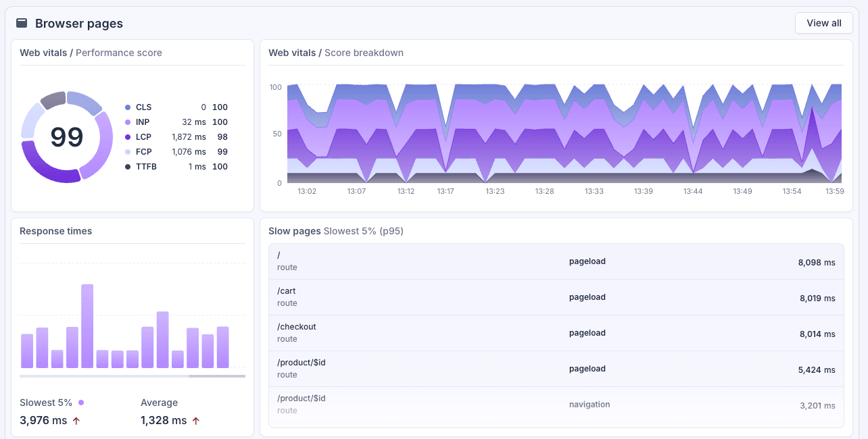Click the INP 32 ms value
The height and width of the screenshot is (439, 868).
coord(194,122)
